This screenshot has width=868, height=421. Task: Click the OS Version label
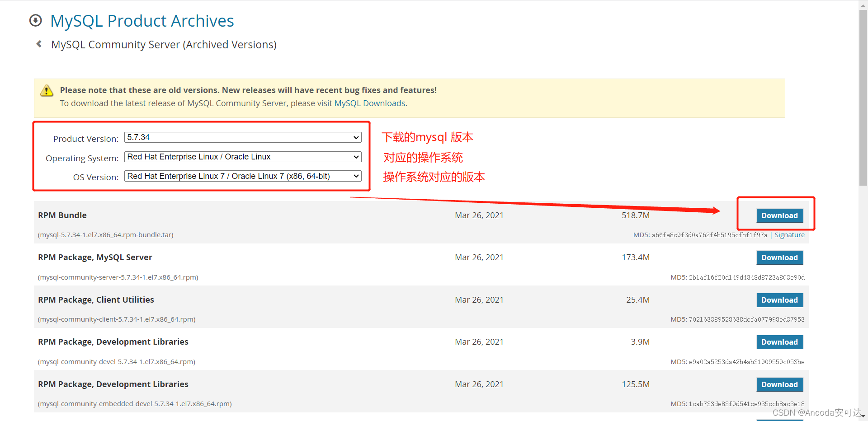(95, 177)
